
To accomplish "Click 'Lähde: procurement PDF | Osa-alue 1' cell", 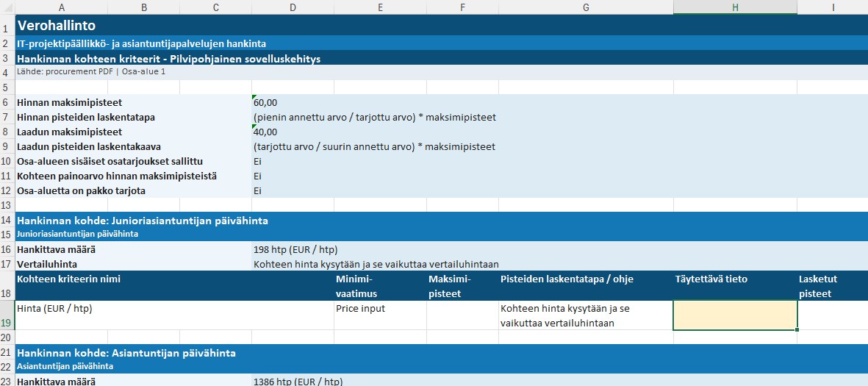I will (441, 73).
